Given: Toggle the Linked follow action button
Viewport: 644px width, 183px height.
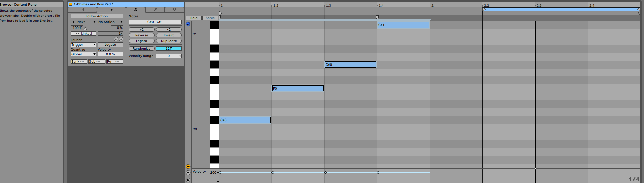Looking at the screenshot, I should pyautogui.click(x=83, y=34).
